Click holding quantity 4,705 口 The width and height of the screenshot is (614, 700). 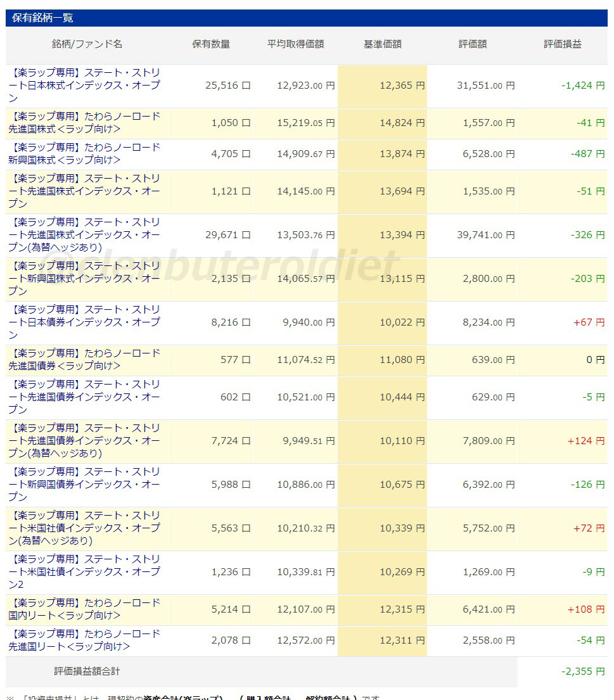pyautogui.click(x=231, y=153)
